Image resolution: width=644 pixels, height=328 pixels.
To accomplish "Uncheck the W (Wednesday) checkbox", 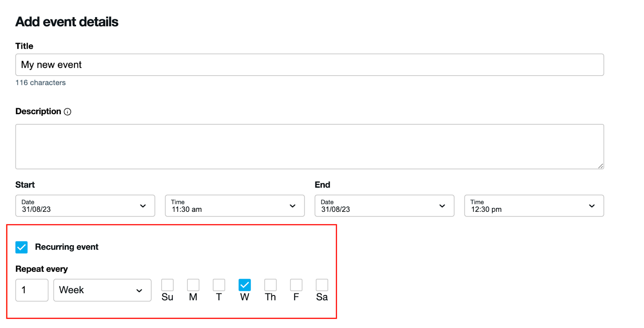I will point(245,285).
